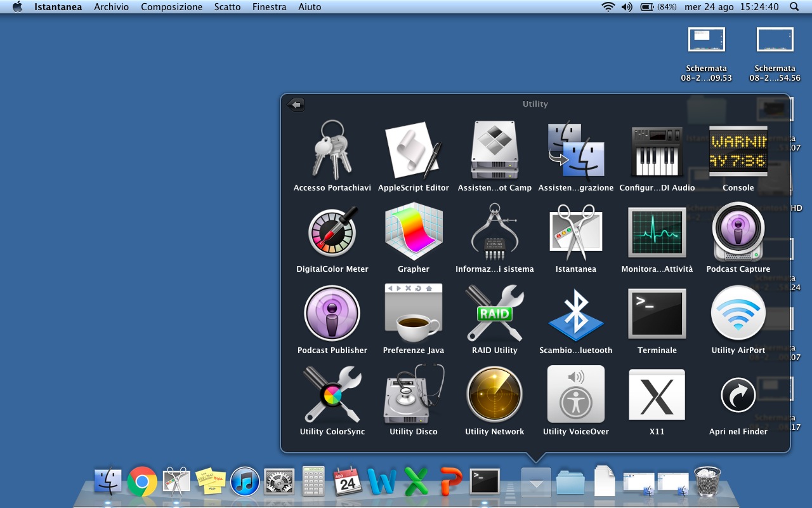This screenshot has height=508, width=812.
Task: Open the activity monitor icon
Action: tap(657, 232)
